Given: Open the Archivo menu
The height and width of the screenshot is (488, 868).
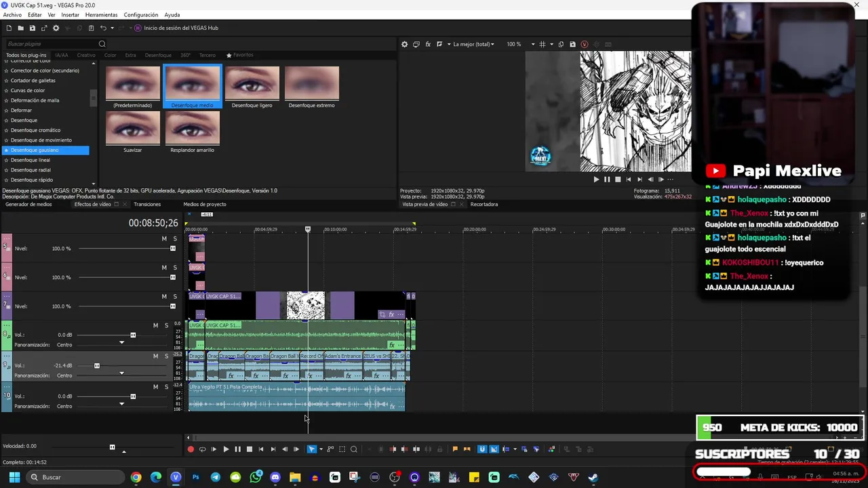Looking at the screenshot, I should [x=12, y=15].
